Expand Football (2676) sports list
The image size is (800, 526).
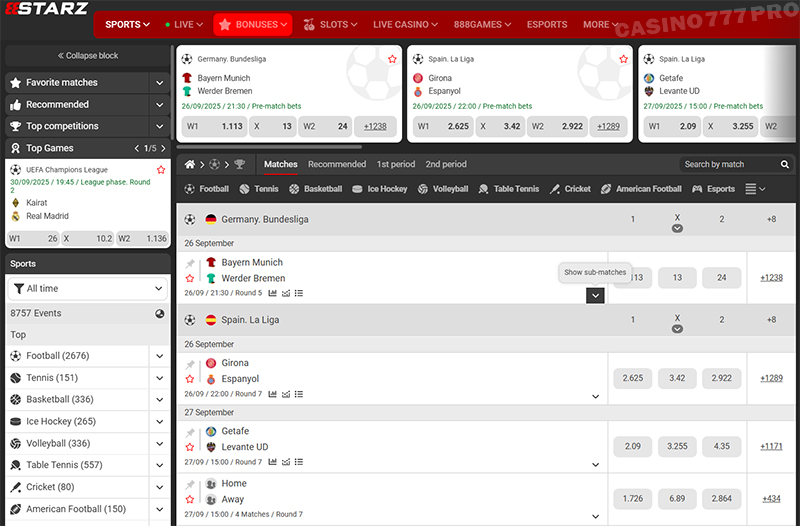[160, 356]
